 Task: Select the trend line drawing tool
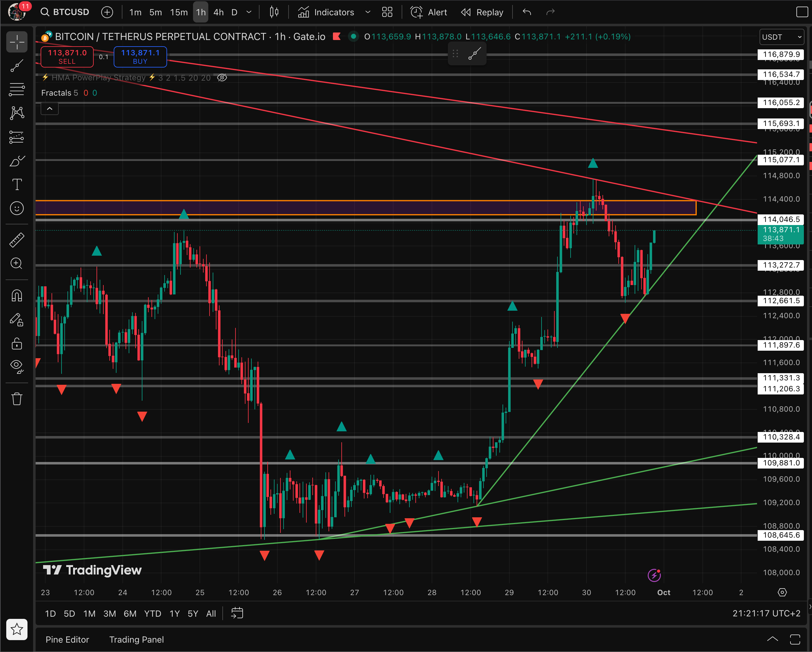click(17, 66)
